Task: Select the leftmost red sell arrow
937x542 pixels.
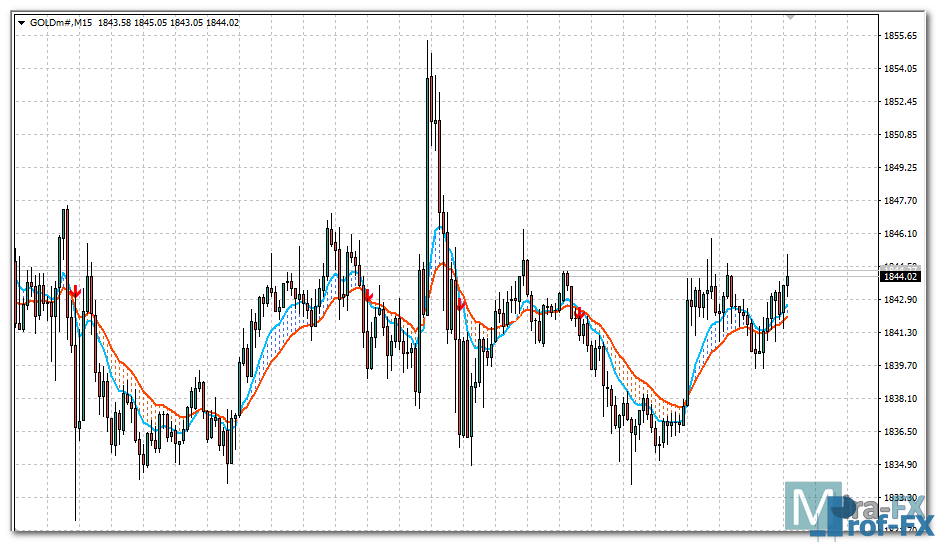Action: click(75, 291)
